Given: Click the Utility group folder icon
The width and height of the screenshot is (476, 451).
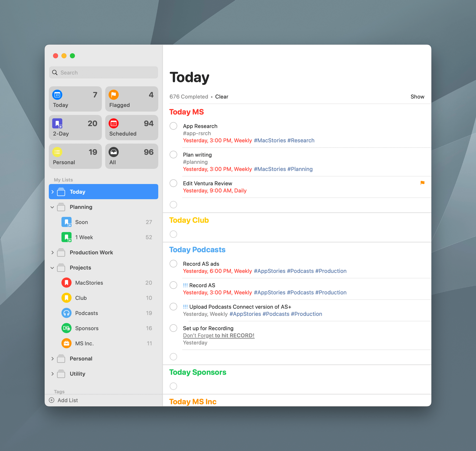Looking at the screenshot, I should pyautogui.click(x=61, y=373).
